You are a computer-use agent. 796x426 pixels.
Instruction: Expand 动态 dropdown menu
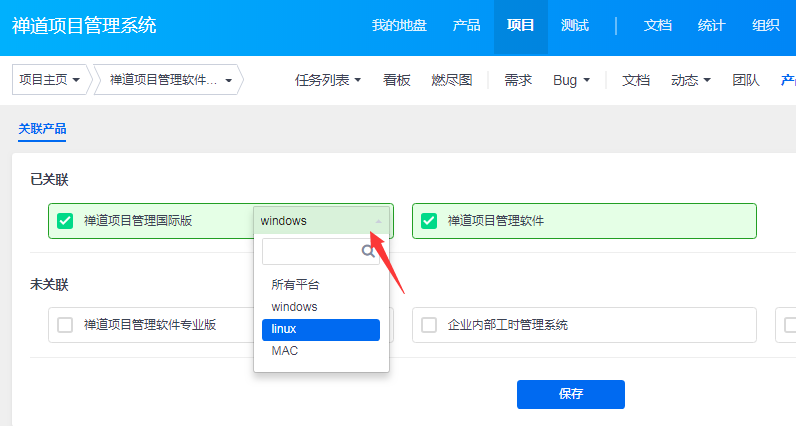(x=690, y=80)
